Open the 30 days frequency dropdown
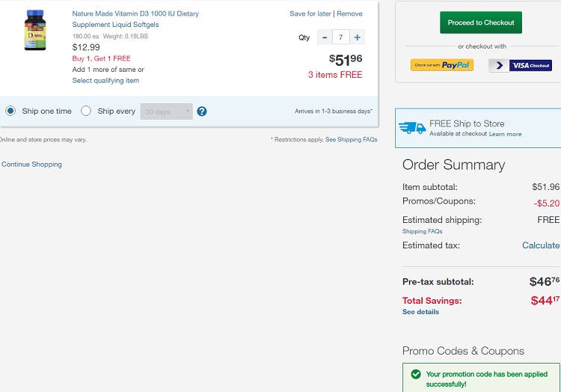561x392 pixels. pos(166,111)
